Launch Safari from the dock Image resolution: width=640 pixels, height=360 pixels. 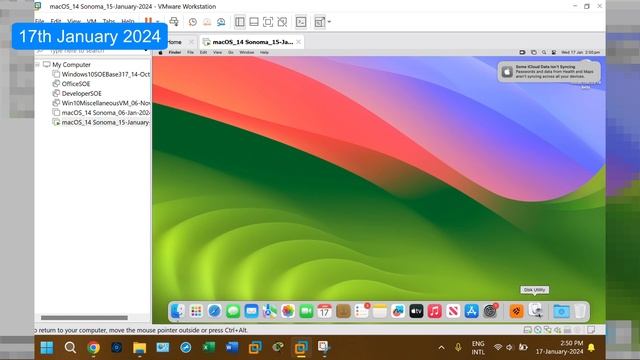click(x=214, y=311)
